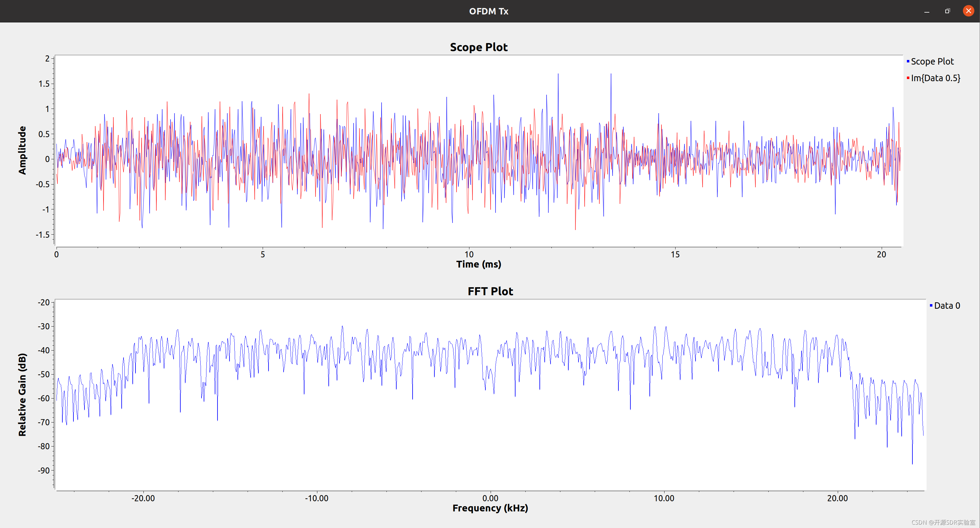Toggle the Im{Data 0.5} legend entry
Image resolution: width=980 pixels, height=528 pixels.
(935, 78)
